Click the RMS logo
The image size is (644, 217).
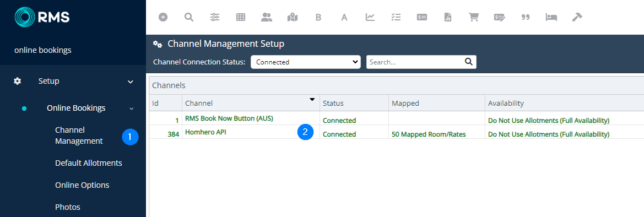[x=42, y=17]
